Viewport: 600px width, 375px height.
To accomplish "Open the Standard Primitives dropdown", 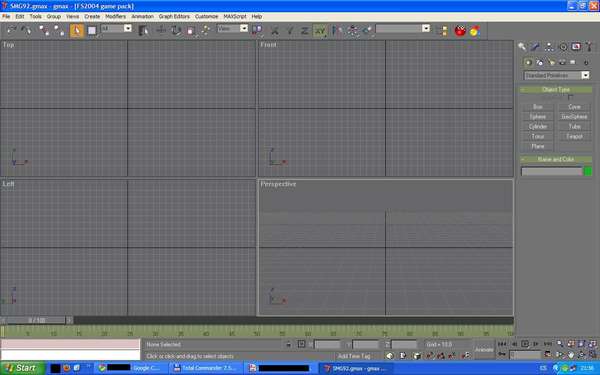I will [557, 75].
